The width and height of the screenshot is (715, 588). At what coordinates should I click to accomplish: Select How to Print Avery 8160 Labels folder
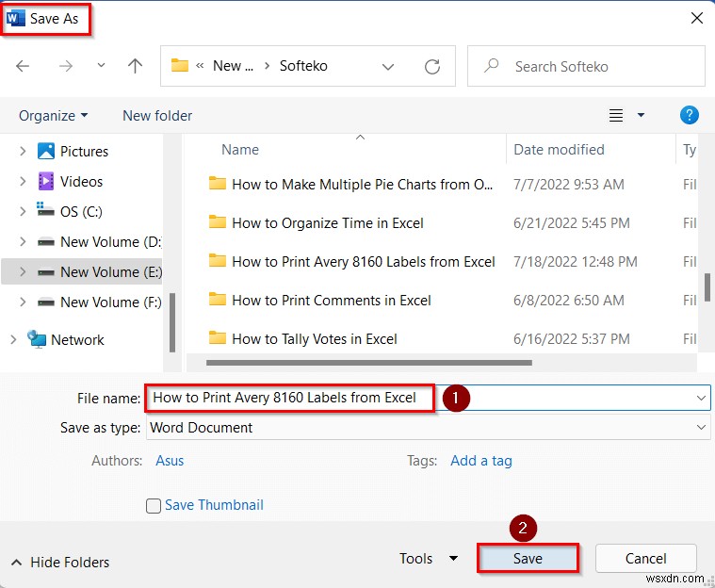coord(351,262)
